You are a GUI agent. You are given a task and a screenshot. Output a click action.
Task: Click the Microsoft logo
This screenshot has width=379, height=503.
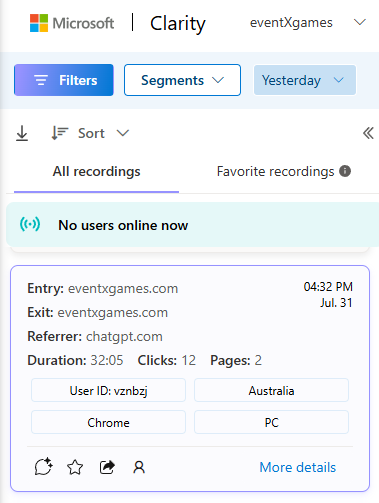[x=72, y=23]
